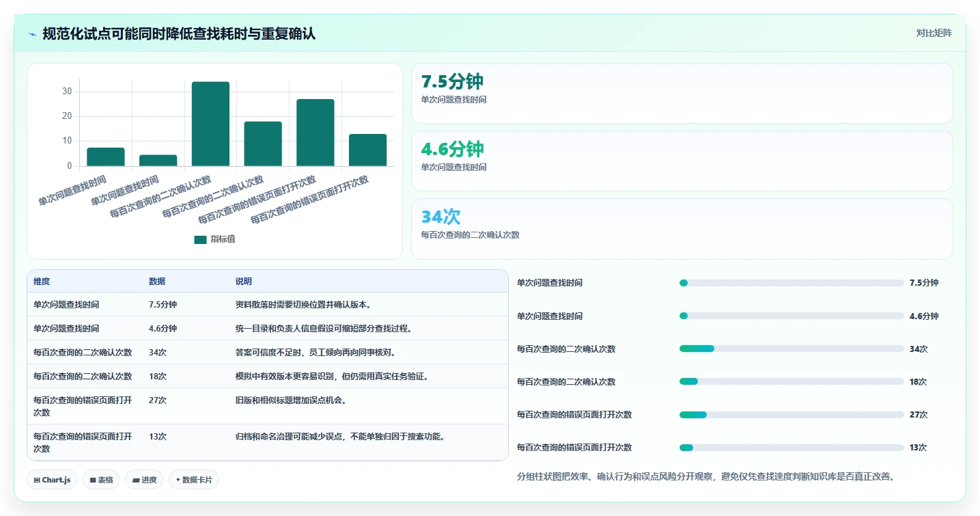
Task: Click the footer note starting 分组柱状图把效率
Action: (706, 477)
